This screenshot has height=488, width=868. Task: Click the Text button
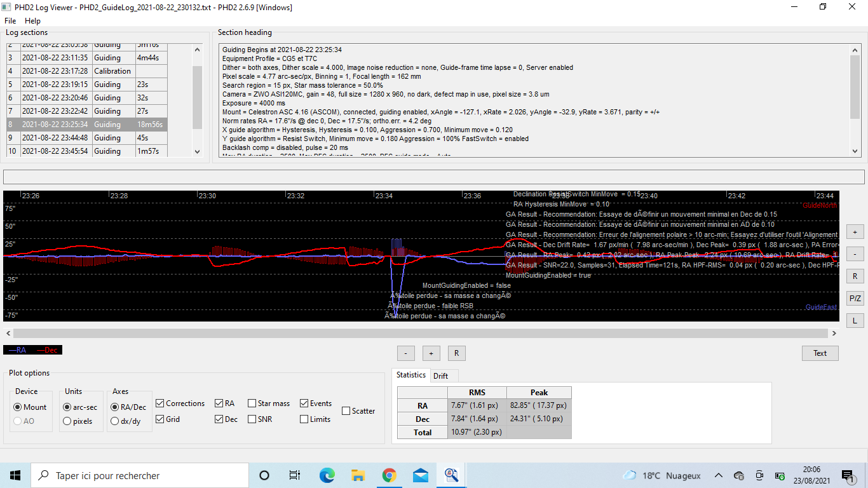click(x=820, y=353)
